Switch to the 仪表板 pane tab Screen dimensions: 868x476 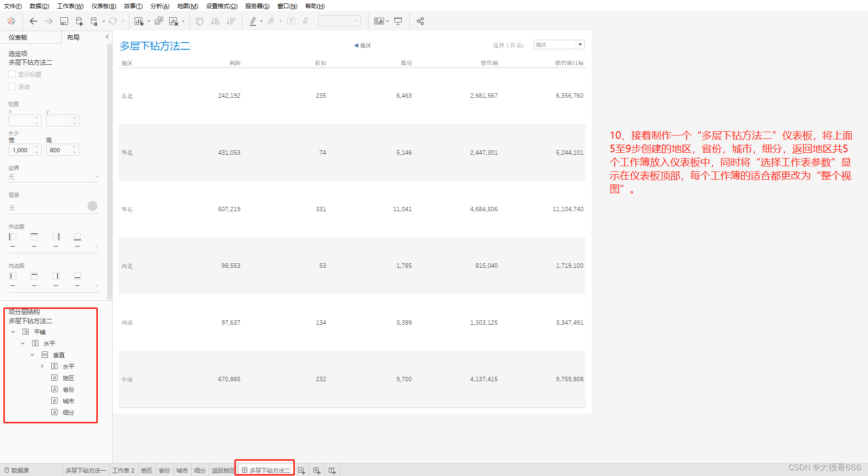(18, 37)
